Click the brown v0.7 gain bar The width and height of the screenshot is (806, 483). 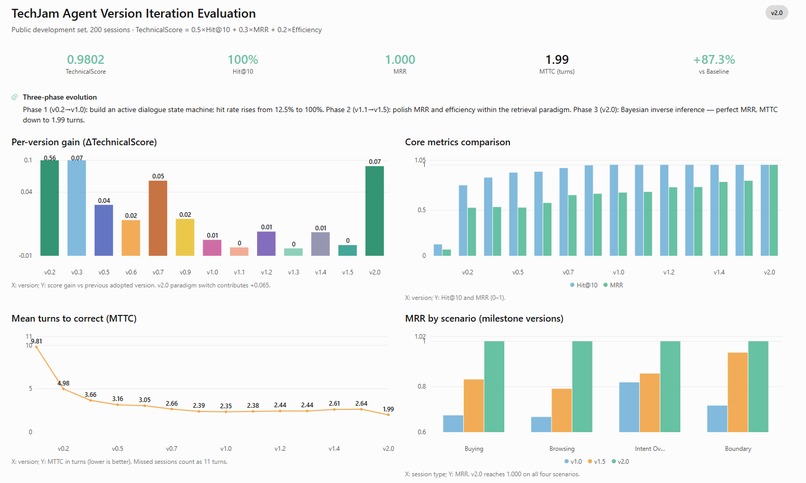[x=158, y=218]
